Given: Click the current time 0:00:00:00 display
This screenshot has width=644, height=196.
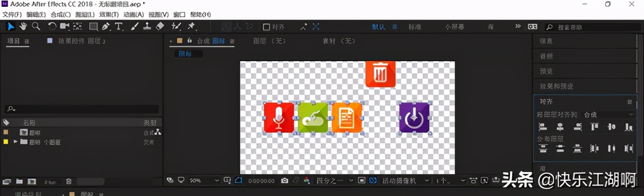Looking at the screenshot, I should [x=261, y=181].
